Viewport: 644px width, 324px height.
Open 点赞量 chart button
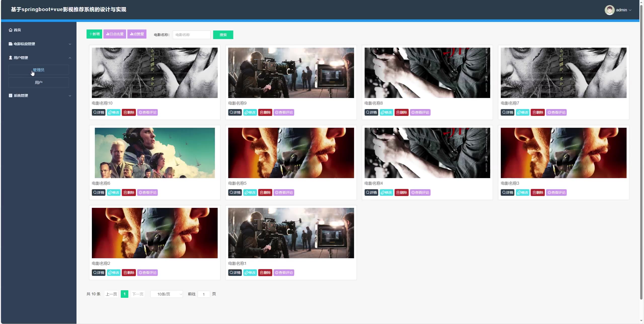[137, 34]
